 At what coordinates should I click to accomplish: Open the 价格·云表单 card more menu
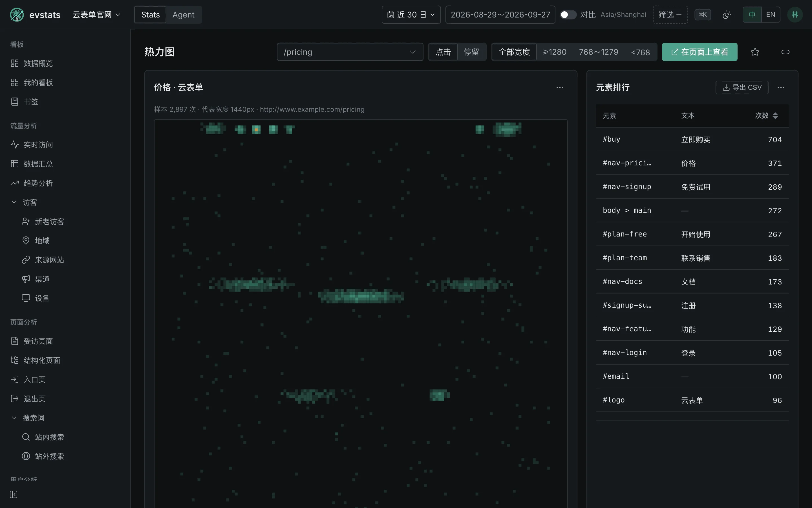pos(560,87)
